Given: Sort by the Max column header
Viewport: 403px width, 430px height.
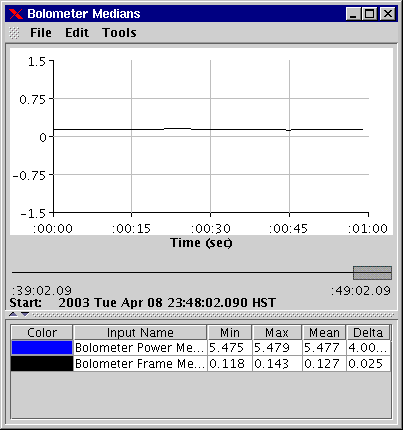Looking at the screenshot, I should pyautogui.click(x=277, y=332).
